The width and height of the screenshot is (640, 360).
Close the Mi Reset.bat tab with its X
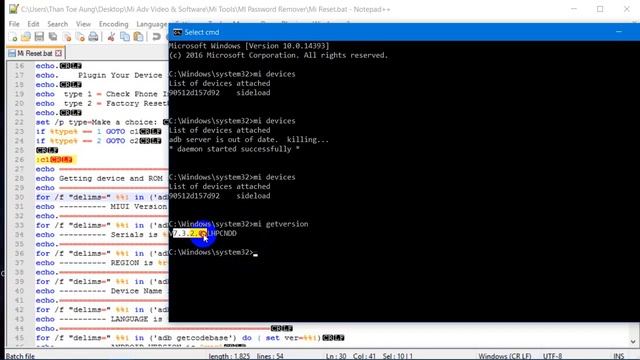[x=59, y=53]
